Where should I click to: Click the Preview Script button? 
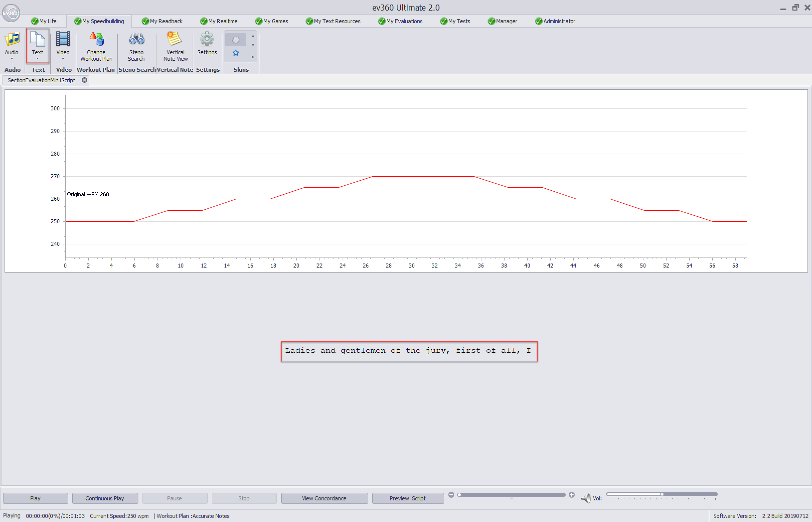point(408,498)
